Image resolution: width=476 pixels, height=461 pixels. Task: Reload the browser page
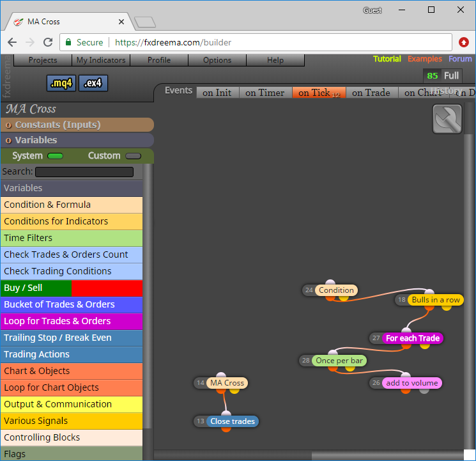coord(48,42)
